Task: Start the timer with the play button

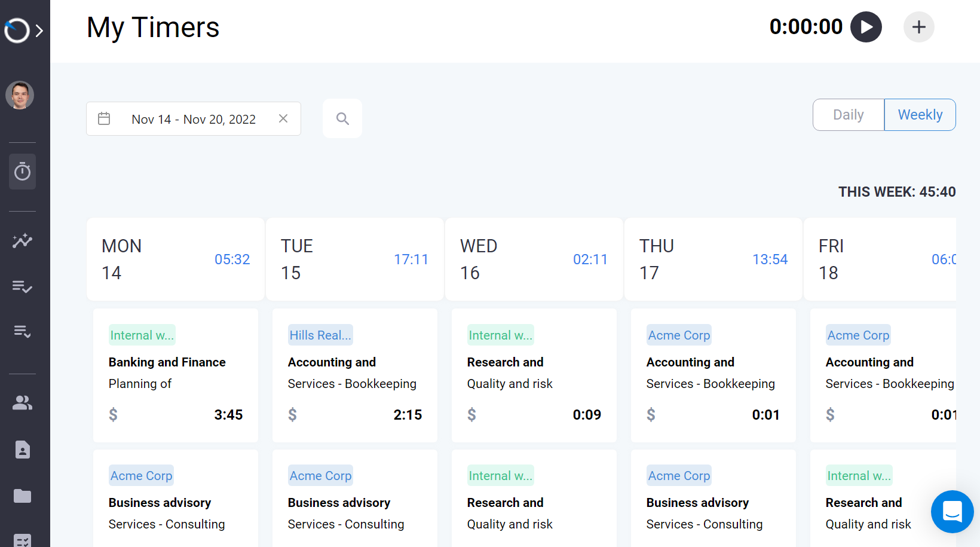Action: (x=866, y=27)
